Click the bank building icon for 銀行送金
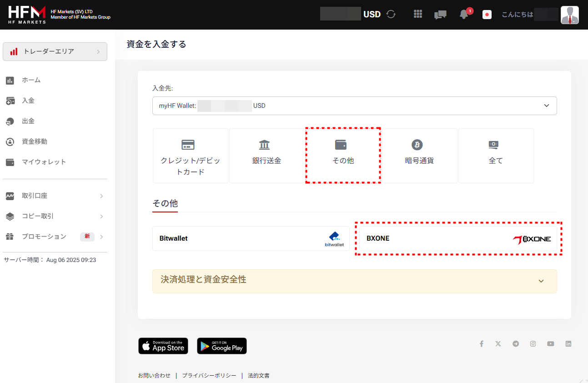This screenshot has height=383, width=588. coord(264,145)
